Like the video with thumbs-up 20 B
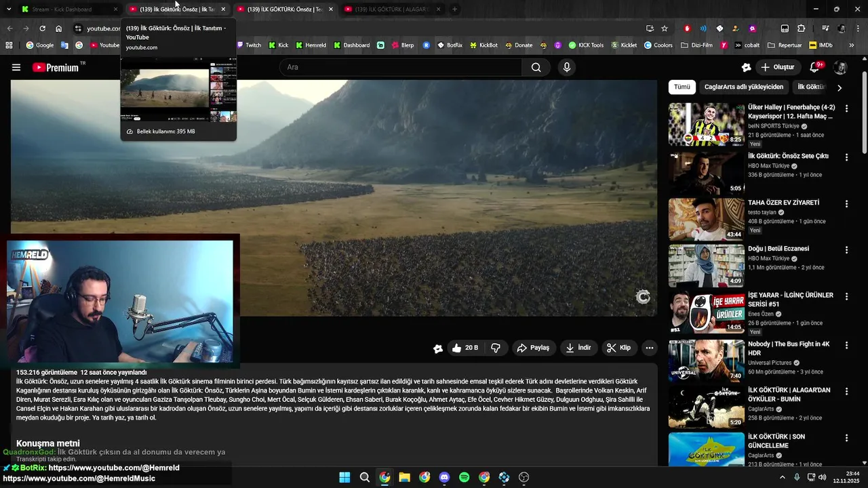Image resolution: width=868 pixels, height=488 pixels. click(x=466, y=348)
